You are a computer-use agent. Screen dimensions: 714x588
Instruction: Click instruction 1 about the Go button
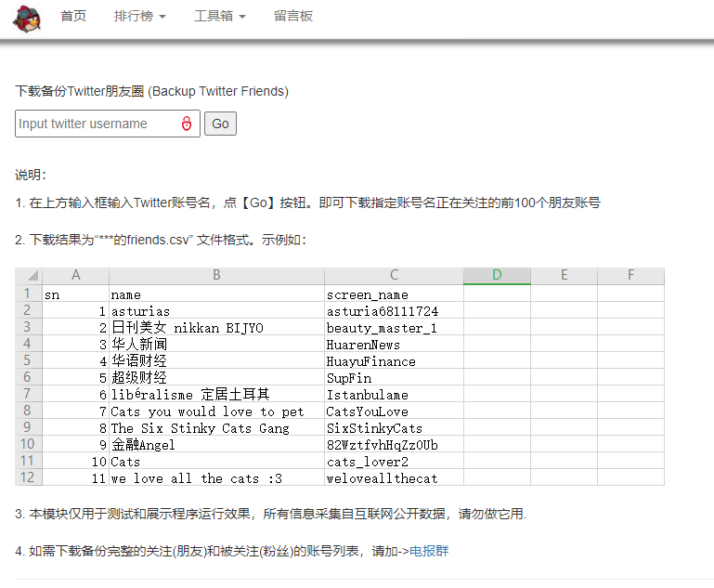click(x=308, y=203)
